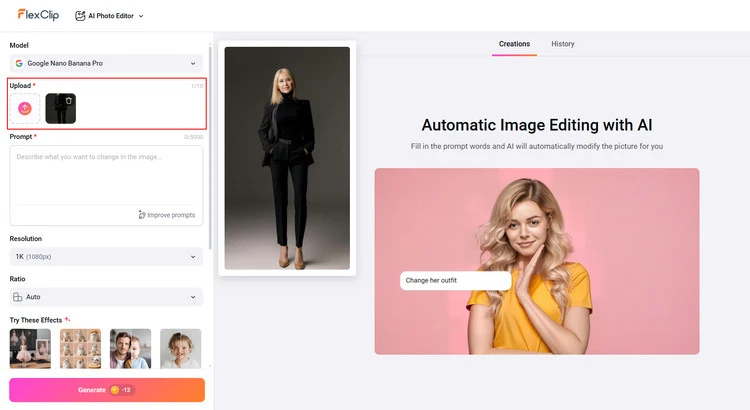This screenshot has width=750, height=410.
Task: Select the couple portrait effect thumbnail
Action: pos(130,348)
